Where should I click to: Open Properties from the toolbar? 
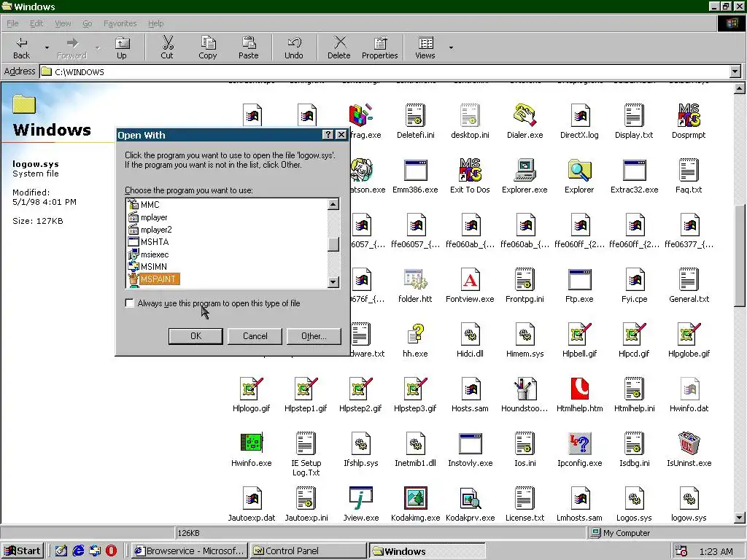point(379,47)
